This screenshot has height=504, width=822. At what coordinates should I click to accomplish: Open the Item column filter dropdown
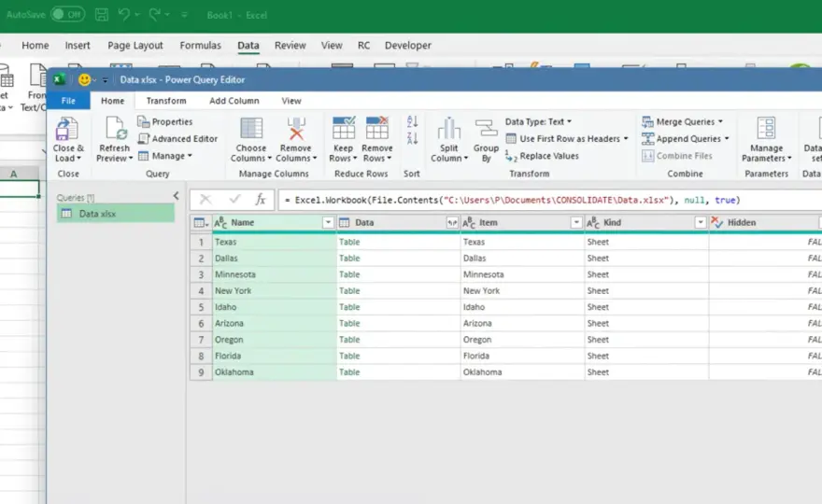click(x=576, y=223)
